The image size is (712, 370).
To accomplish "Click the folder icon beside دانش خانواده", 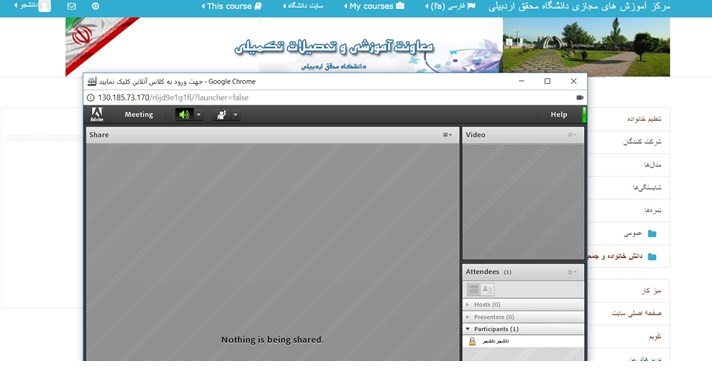I will click(x=652, y=257).
